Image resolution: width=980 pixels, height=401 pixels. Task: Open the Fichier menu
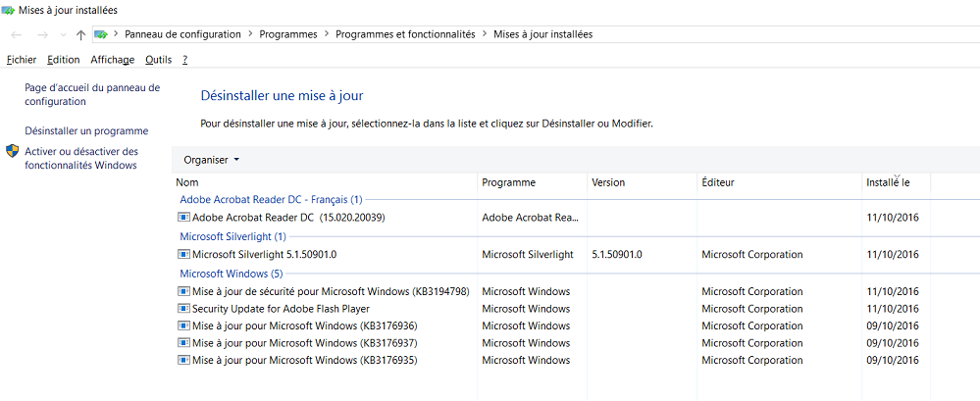22,60
